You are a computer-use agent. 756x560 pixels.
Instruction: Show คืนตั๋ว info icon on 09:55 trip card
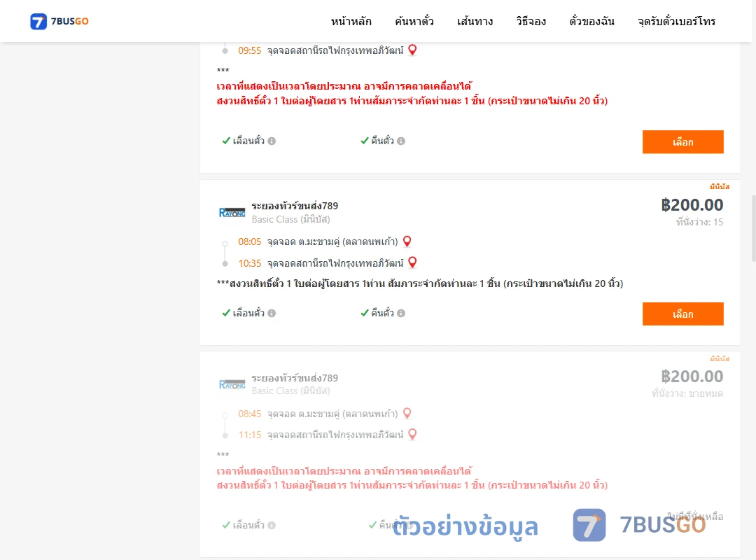401,141
